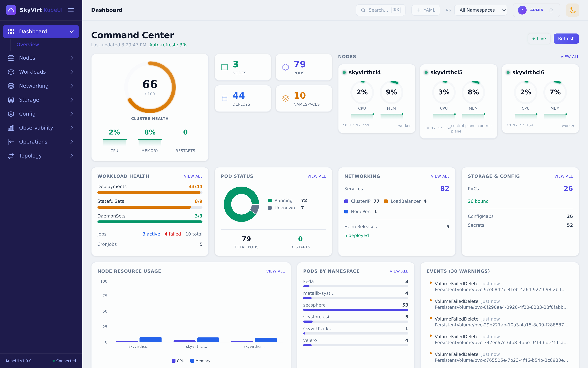Click the Namespaces layers icon in stat card
Image resolution: width=588 pixels, height=368 pixels.
pos(286,98)
